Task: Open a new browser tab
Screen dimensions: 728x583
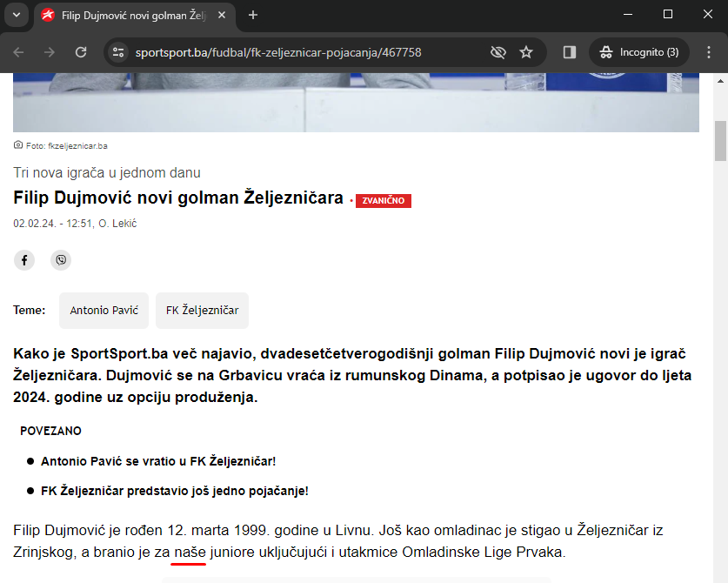Action: click(252, 16)
